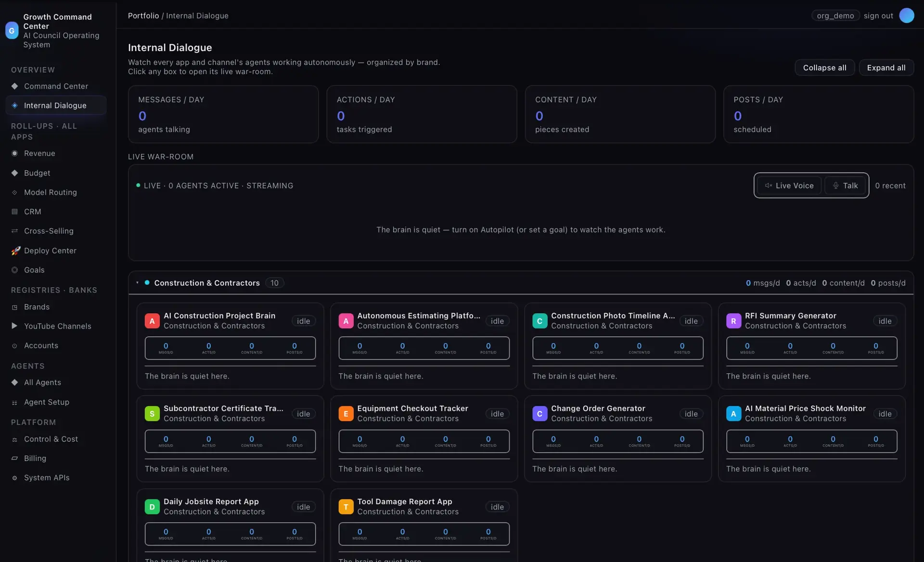Click idle badge on Change Order Generator
Screen dimensions: 924x562
coord(691,414)
